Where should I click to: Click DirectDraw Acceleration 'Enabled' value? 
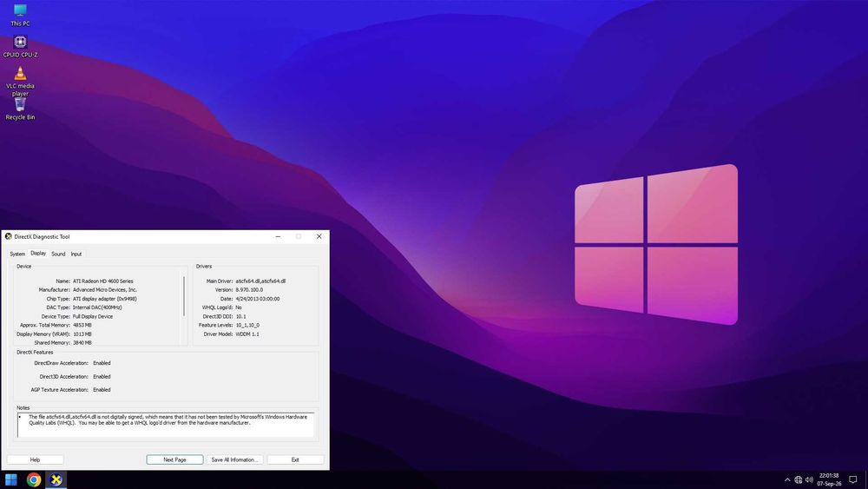pyautogui.click(x=102, y=363)
